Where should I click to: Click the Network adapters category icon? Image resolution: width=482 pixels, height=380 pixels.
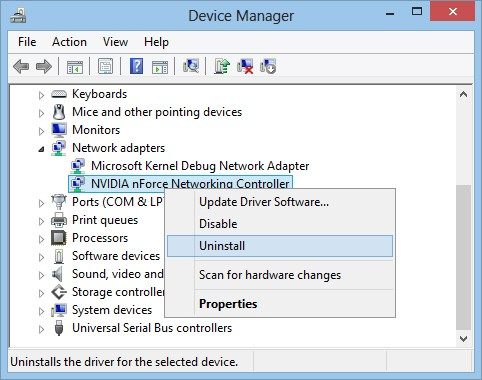[x=59, y=148]
